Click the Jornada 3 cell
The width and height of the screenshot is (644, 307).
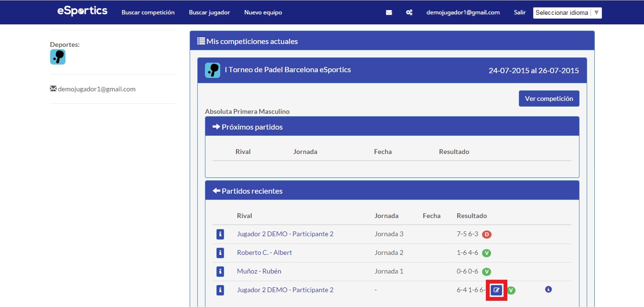tap(389, 234)
